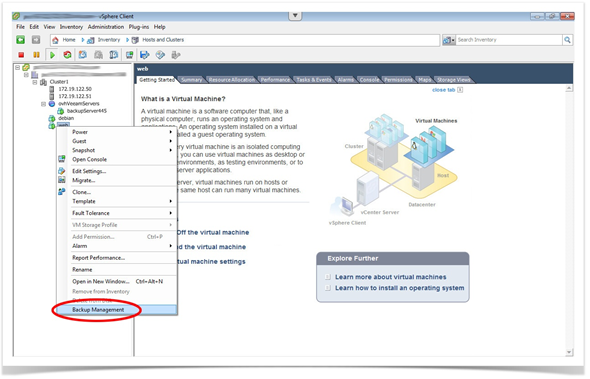The height and width of the screenshot is (379, 590).
Task: Click the green navigate back arrow icon
Action: point(20,40)
